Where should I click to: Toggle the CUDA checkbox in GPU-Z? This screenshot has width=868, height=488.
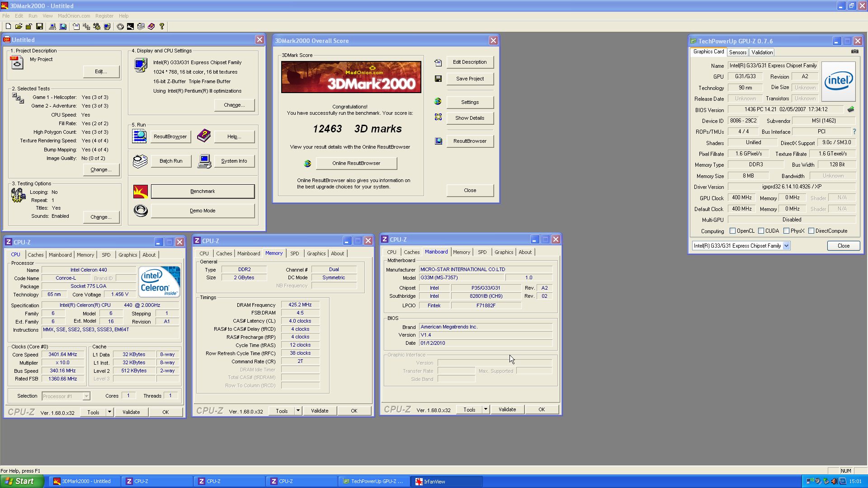click(x=761, y=231)
